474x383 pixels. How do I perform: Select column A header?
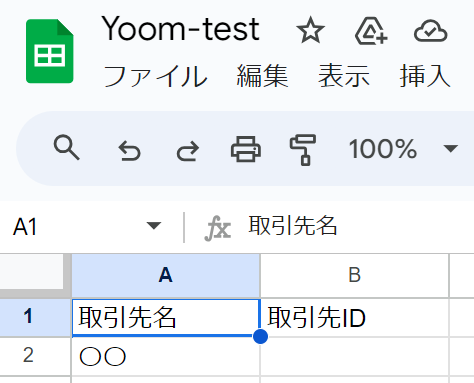[166, 275]
